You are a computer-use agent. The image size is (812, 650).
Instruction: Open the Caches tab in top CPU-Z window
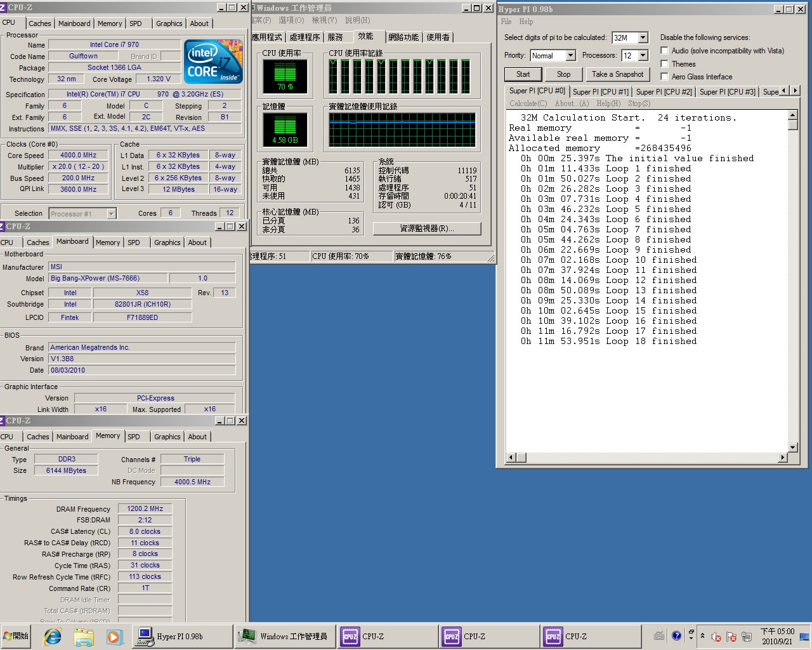coord(39,23)
